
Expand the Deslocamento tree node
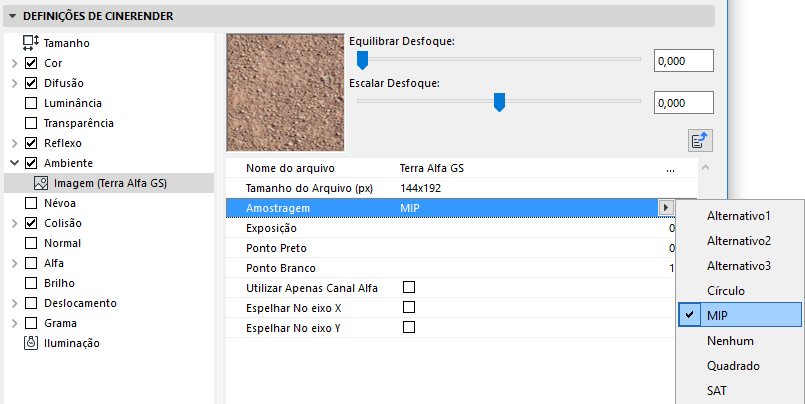coord(15,303)
